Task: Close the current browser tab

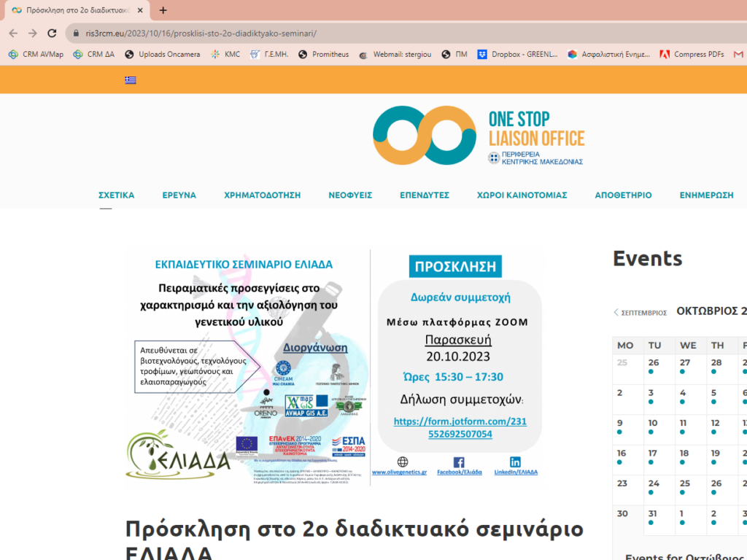Action: 140,10
